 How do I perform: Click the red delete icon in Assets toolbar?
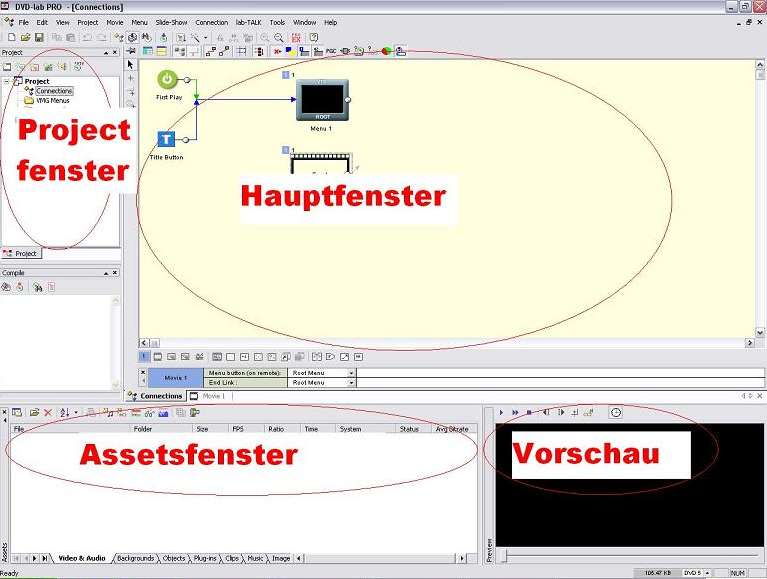point(47,412)
